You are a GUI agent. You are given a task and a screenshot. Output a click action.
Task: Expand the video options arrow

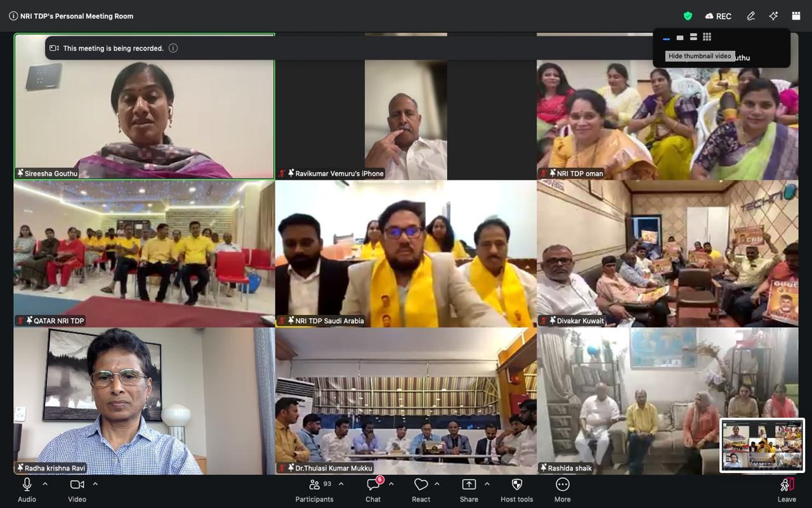(x=95, y=484)
